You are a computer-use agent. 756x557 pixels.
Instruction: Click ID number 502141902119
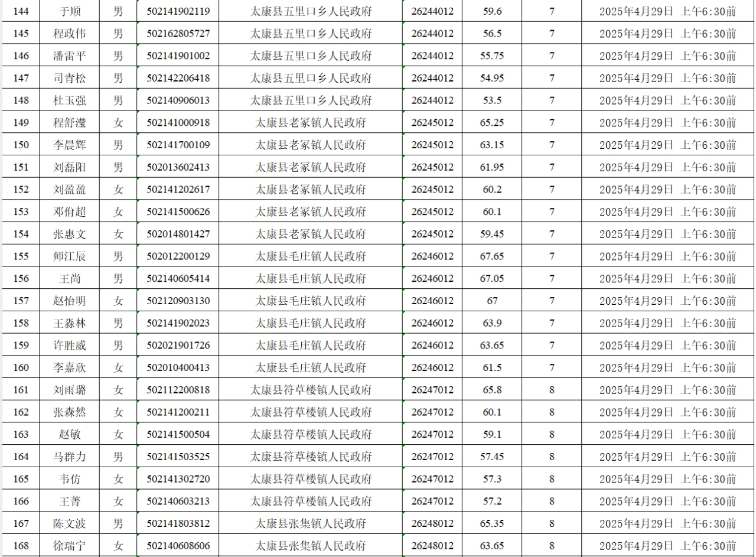pyautogui.click(x=178, y=11)
